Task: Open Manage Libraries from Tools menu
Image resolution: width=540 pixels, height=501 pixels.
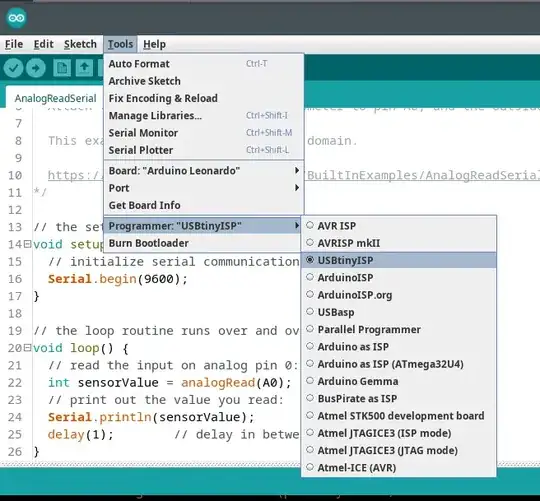Action: [204, 115]
